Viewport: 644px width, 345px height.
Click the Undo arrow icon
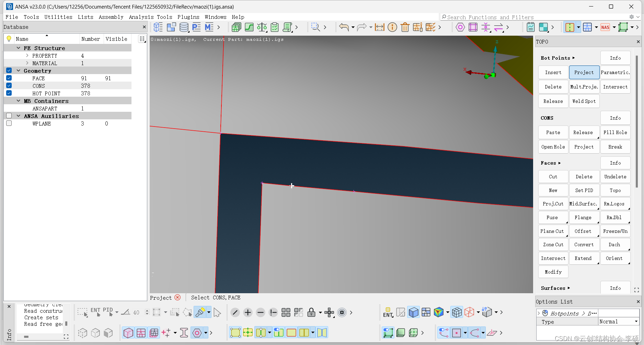(x=344, y=27)
